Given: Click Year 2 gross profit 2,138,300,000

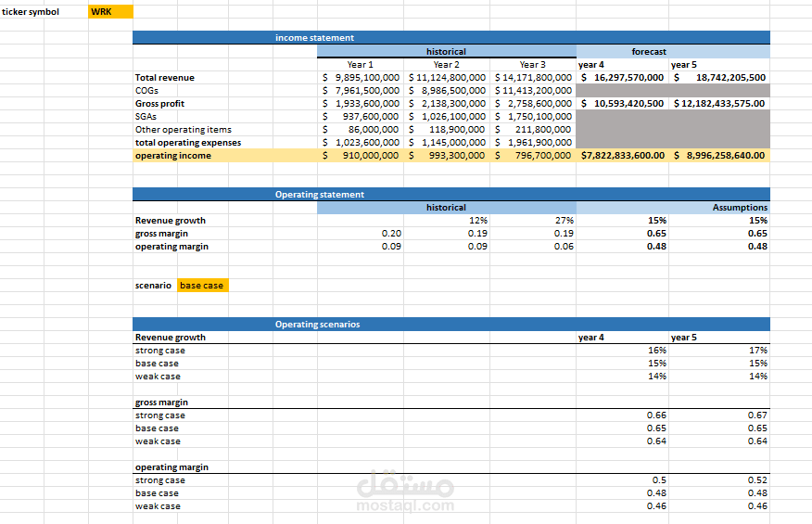Looking at the screenshot, I should (x=447, y=103).
